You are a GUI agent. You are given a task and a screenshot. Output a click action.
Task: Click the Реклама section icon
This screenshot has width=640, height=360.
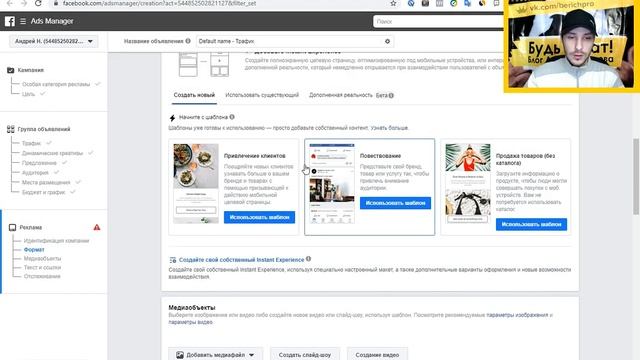12,227
